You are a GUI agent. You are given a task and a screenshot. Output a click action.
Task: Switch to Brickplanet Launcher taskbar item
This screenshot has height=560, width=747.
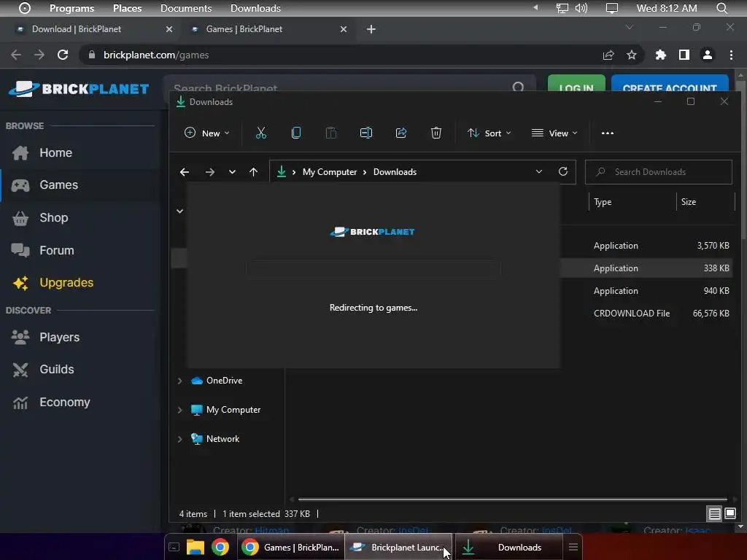pyautogui.click(x=398, y=547)
